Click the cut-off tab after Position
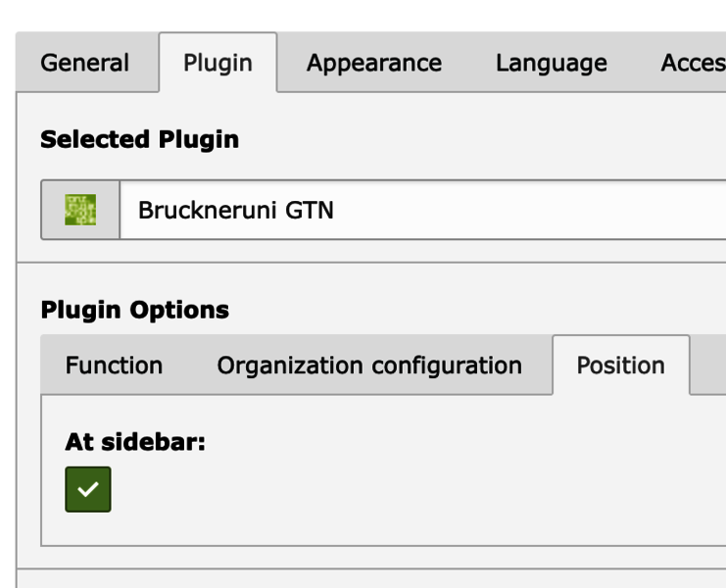This screenshot has width=726, height=588. pyautogui.click(x=708, y=366)
